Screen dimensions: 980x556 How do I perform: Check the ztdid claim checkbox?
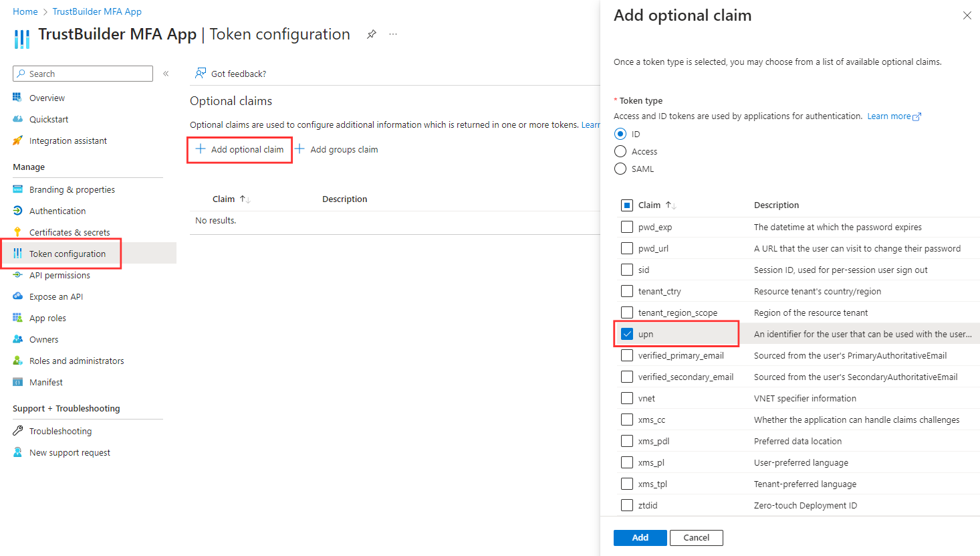click(x=627, y=505)
